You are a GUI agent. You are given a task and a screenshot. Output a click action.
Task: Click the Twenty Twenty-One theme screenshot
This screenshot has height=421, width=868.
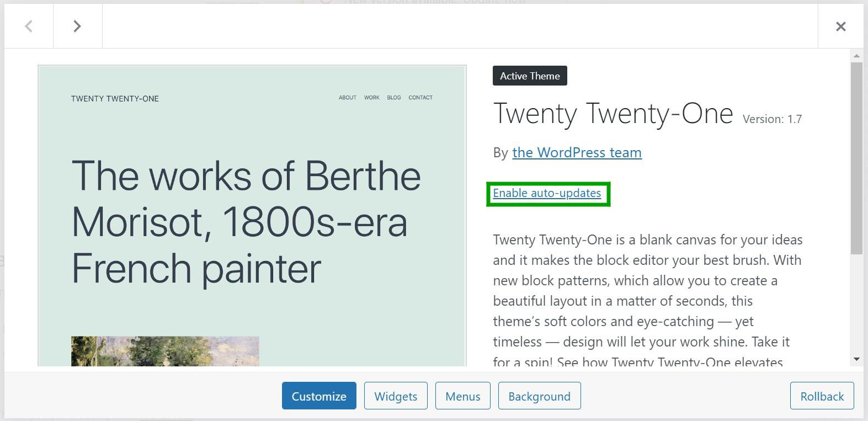(252, 216)
